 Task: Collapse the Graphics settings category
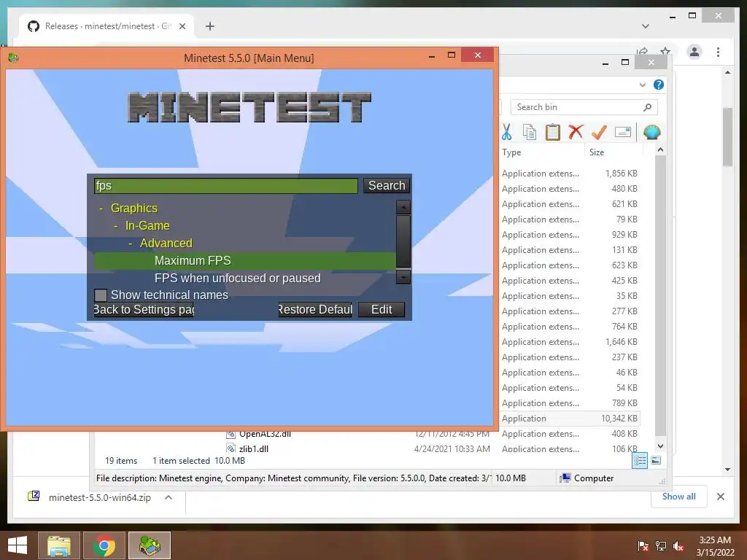pyautogui.click(x=101, y=209)
